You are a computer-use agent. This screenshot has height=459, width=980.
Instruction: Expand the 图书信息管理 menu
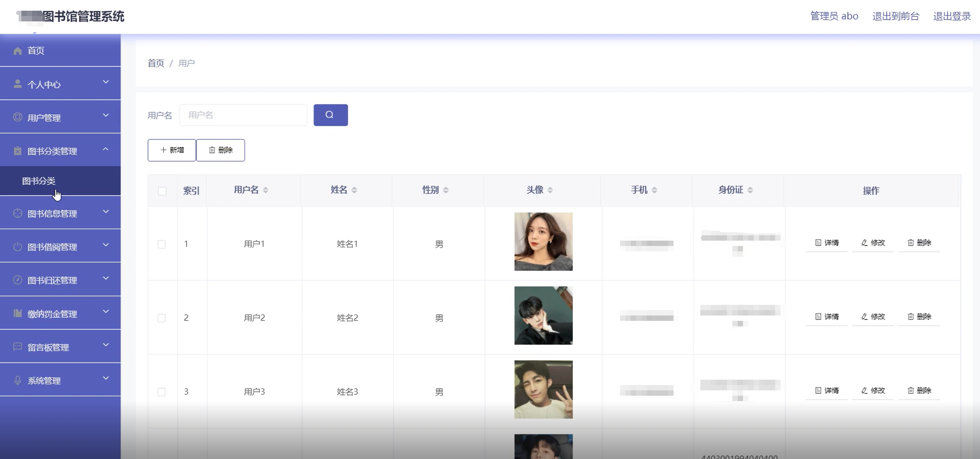point(106,212)
